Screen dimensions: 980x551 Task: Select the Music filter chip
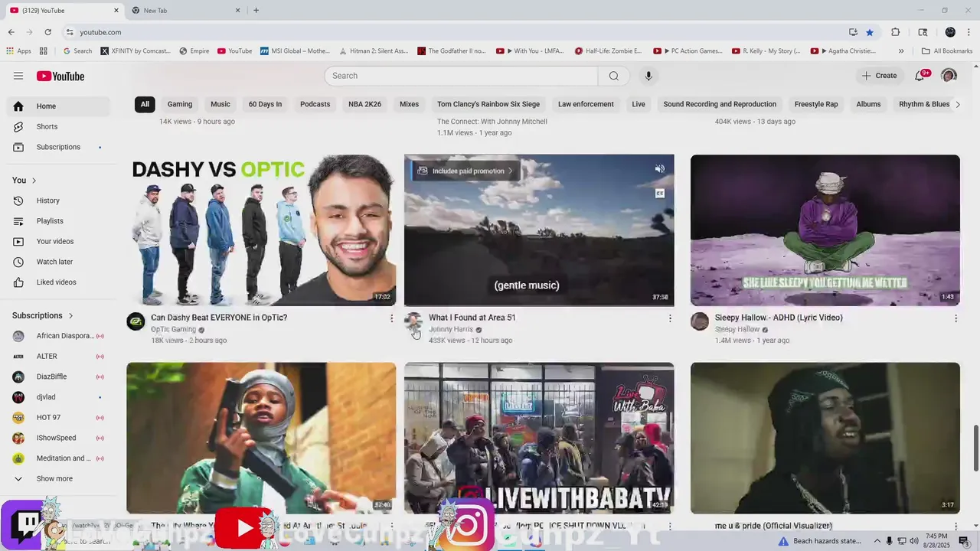[220, 104]
